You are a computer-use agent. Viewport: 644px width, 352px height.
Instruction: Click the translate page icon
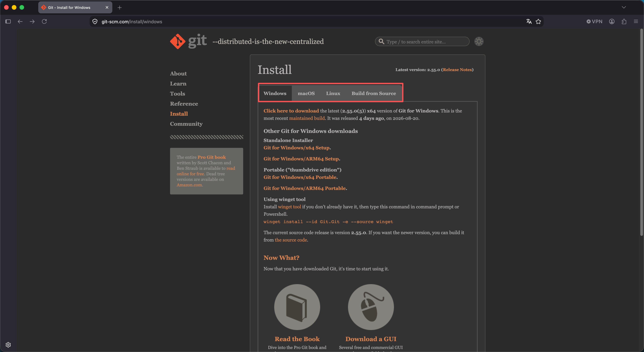coord(529,21)
